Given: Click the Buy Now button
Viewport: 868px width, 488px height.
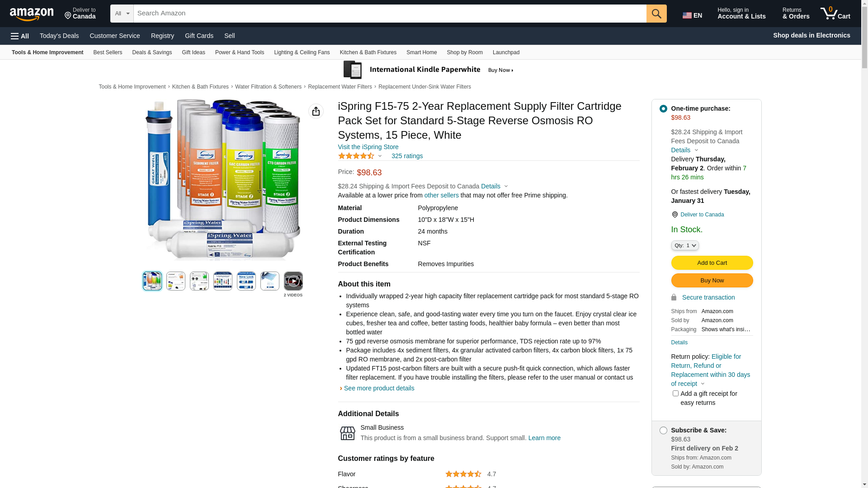Looking at the screenshot, I should click(712, 281).
